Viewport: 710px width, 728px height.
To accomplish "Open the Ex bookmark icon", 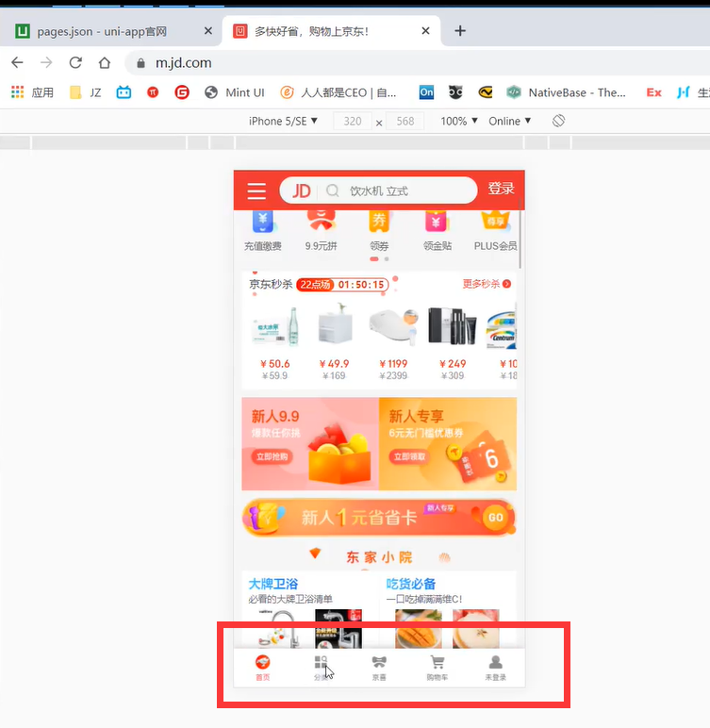I will tap(653, 92).
